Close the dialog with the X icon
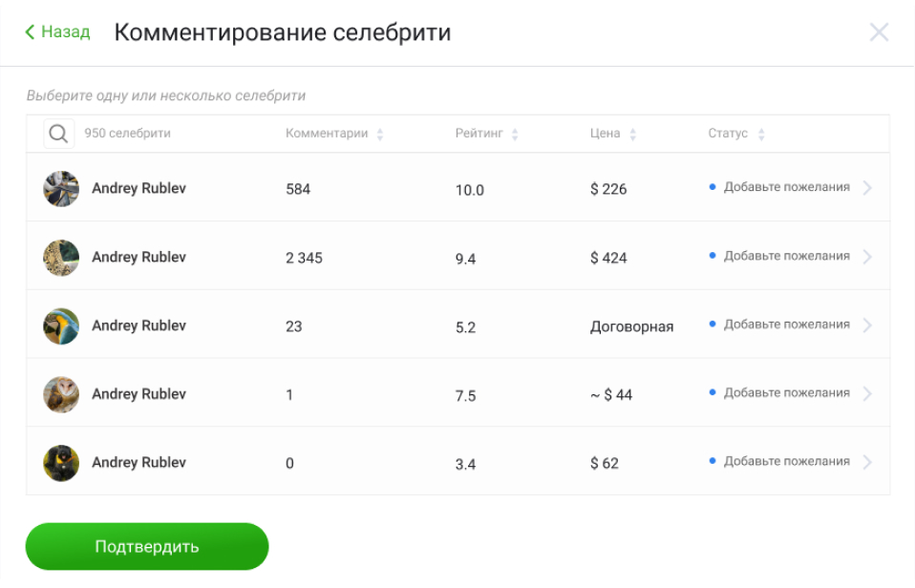Image resolution: width=915 pixels, height=588 pixels. coord(879,32)
